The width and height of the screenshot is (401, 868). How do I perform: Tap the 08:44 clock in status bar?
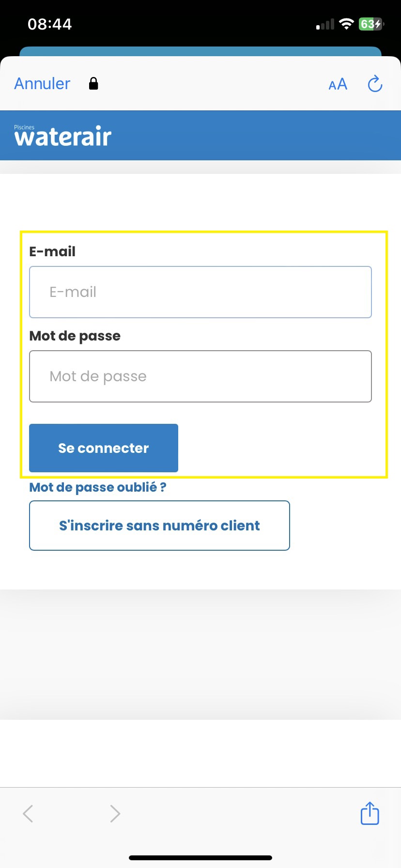[x=50, y=24]
